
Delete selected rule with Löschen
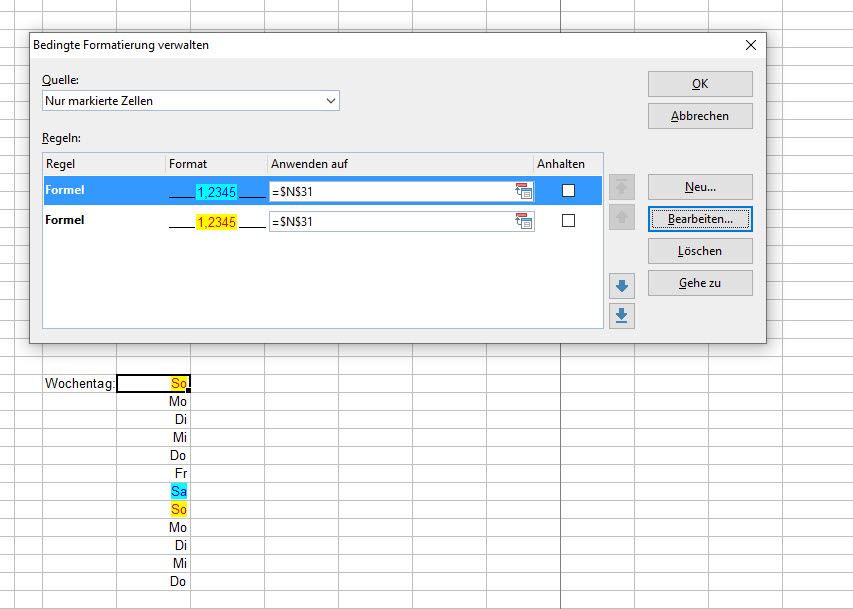coord(699,251)
